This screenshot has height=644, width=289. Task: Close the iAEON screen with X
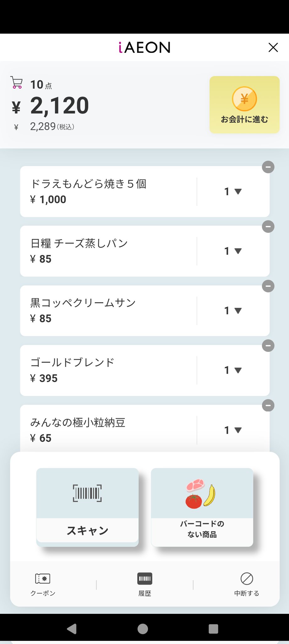pos(273,47)
